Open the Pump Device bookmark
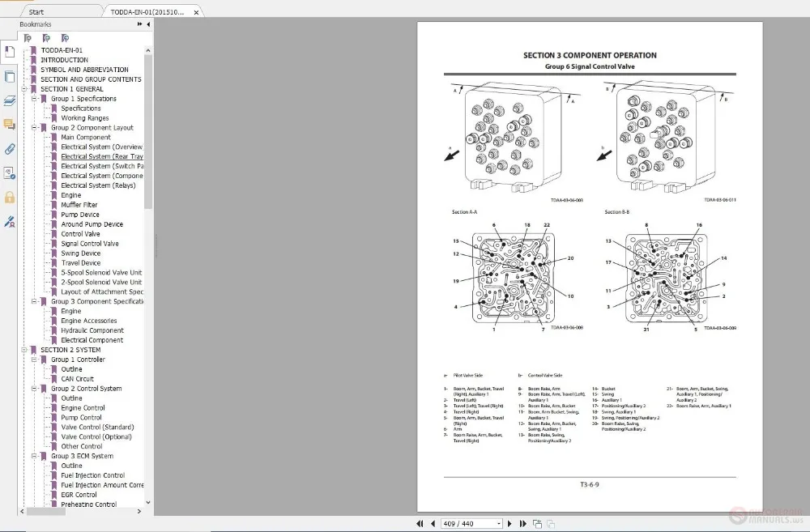Screen dimensions: 810x532 pos(80,215)
